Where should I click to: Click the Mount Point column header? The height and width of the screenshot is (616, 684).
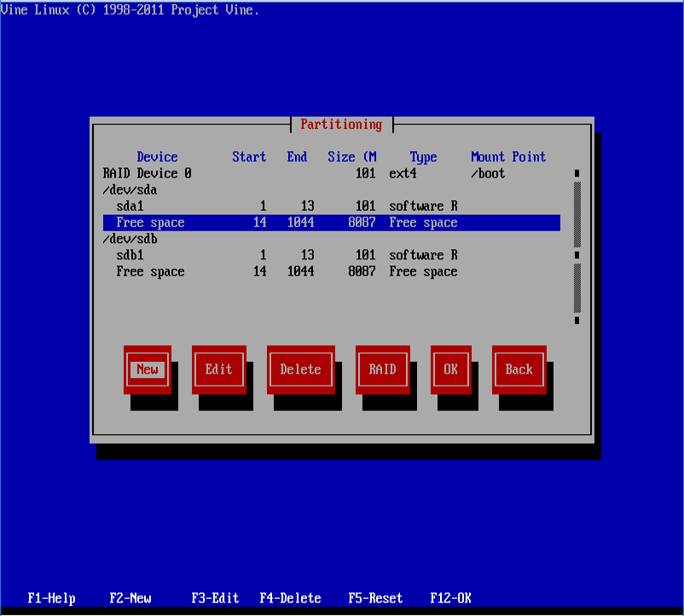point(508,157)
